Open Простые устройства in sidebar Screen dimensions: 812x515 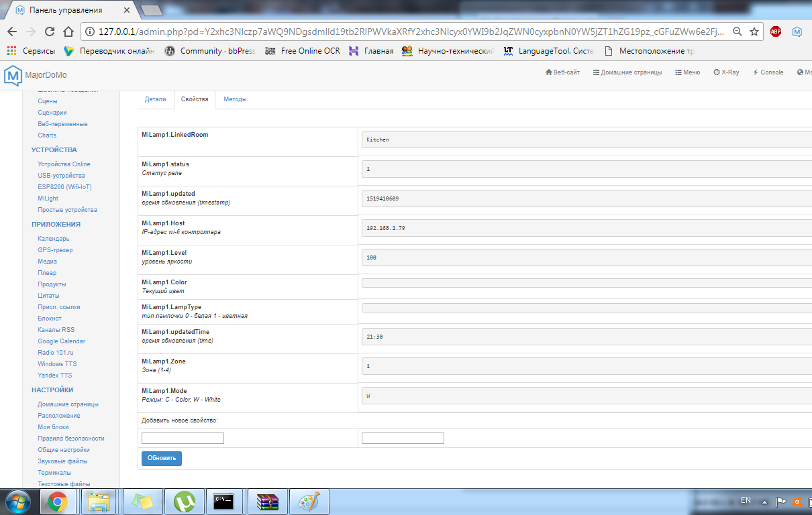(67, 210)
